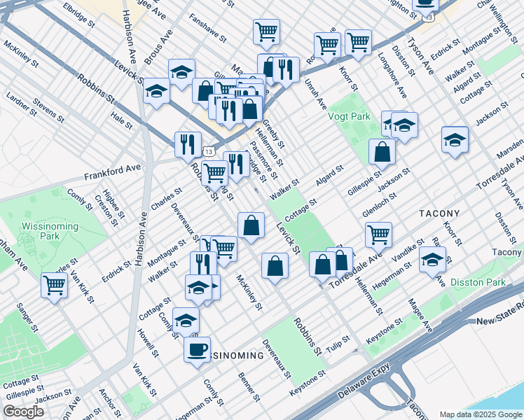The width and height of the screenshot is (524, 420).
Task: Open the school marker right of Vogt Park
Action: [404, 126]
